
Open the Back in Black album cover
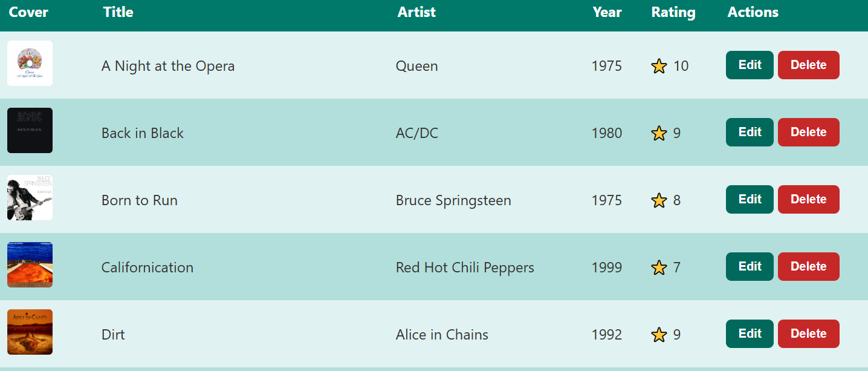[30, 131]
